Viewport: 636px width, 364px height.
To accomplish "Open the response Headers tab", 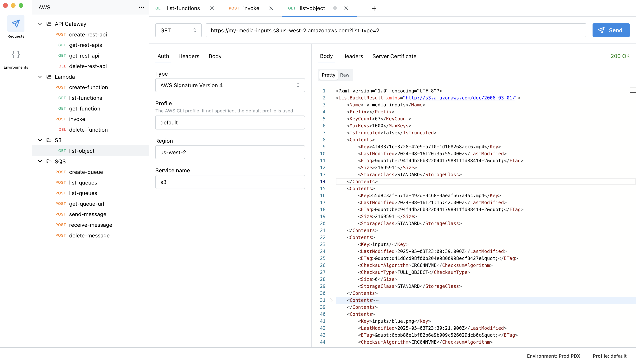I will 352,56.
